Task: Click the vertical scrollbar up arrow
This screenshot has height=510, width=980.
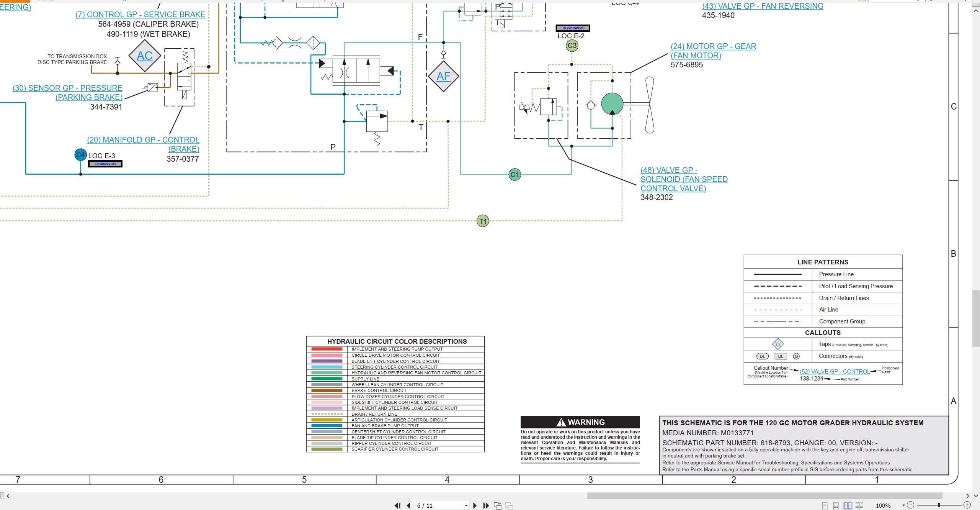Action: [976, 11]
